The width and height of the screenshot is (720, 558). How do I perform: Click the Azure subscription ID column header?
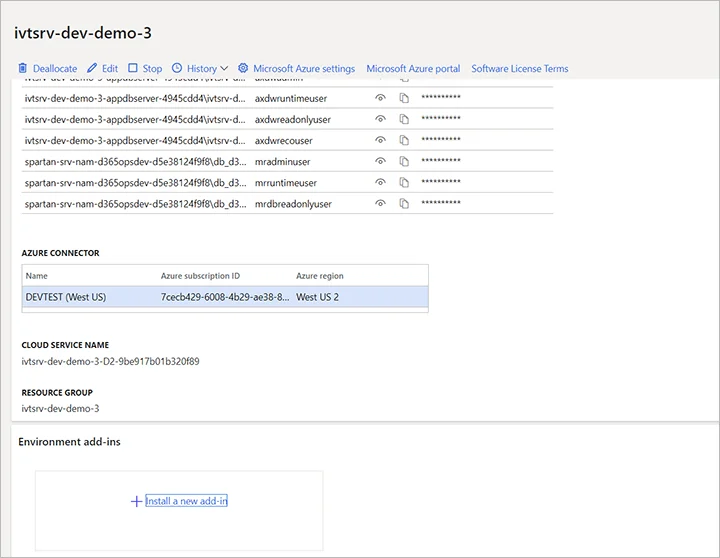[200, 276]
